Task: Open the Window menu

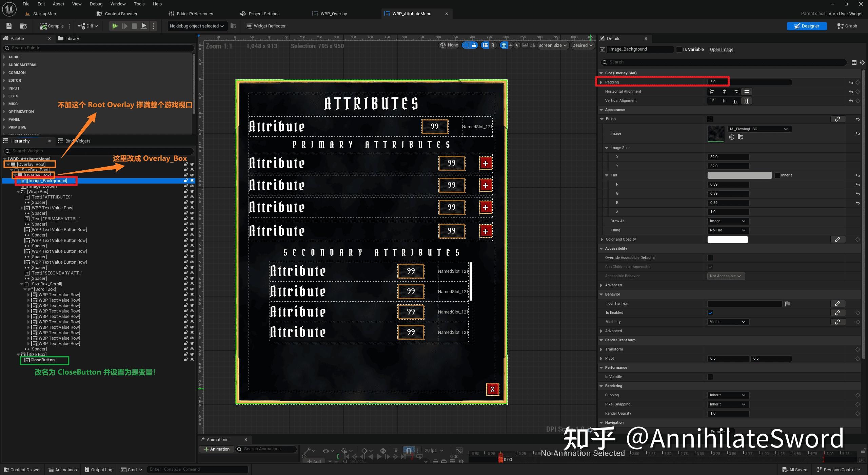Action: (x=118, y=4)
